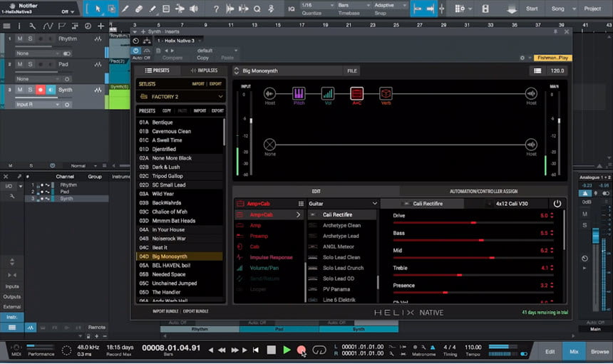Select the Verb block in signal chain
613x364 pixels.
pyautogui.click(x=386, y=93)
